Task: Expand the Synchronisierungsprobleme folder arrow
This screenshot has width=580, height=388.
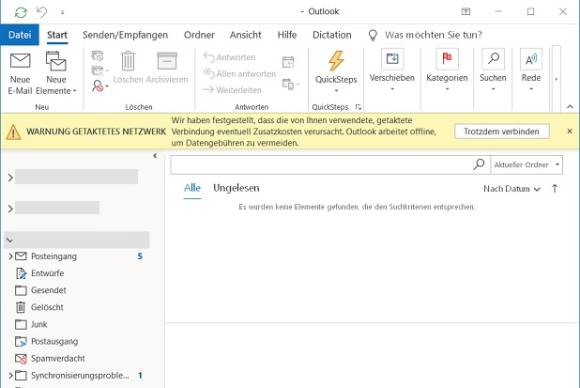Action: [10, 375]
